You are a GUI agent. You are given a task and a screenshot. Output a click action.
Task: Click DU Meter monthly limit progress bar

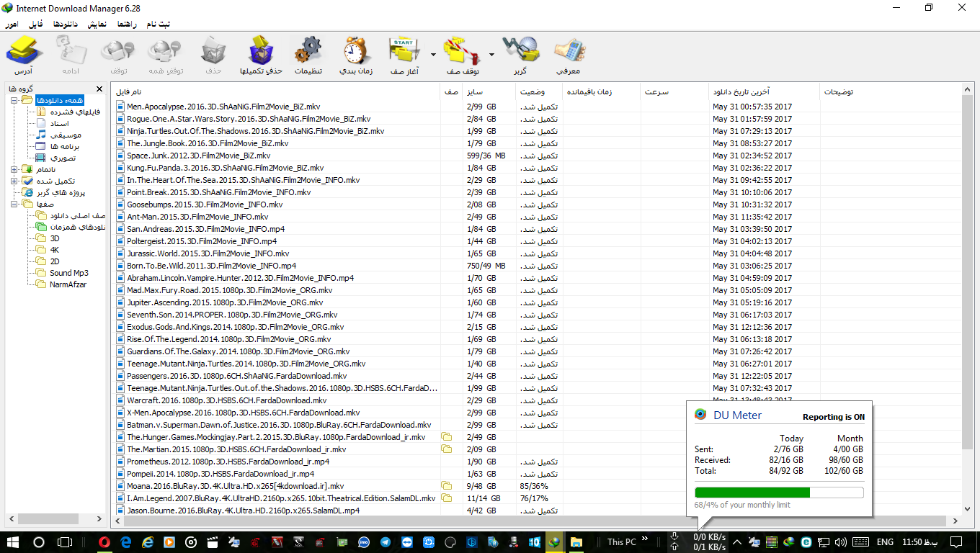[779, 493]
